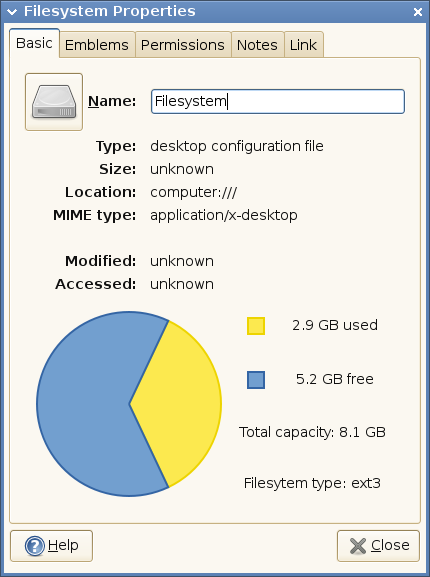Open the Permissions tab

[183, 45]
